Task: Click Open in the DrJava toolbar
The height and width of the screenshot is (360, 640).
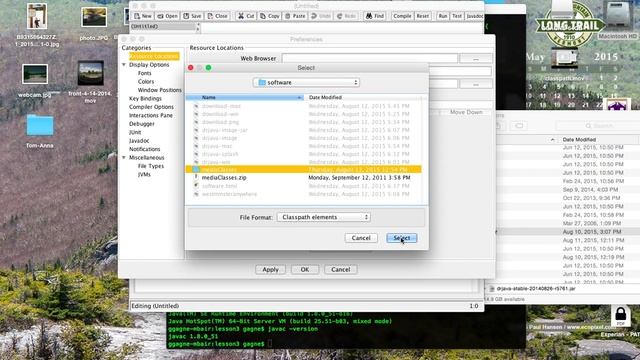Action: [x=168, y=16]
